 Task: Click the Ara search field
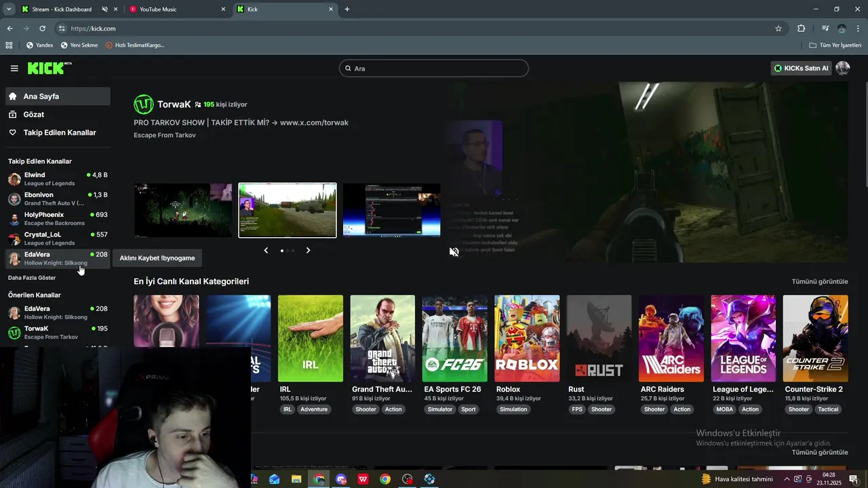[x=434, y=68]
